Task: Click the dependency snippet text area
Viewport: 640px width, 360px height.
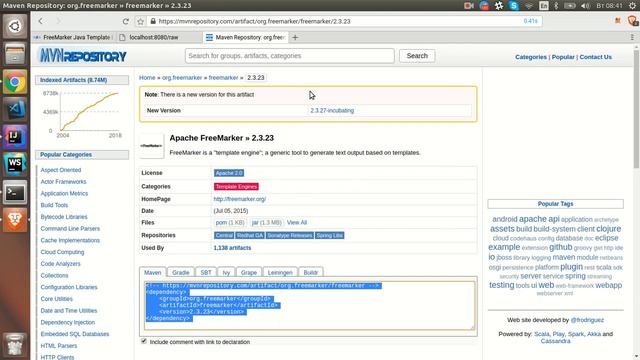Action: [310, 305]
